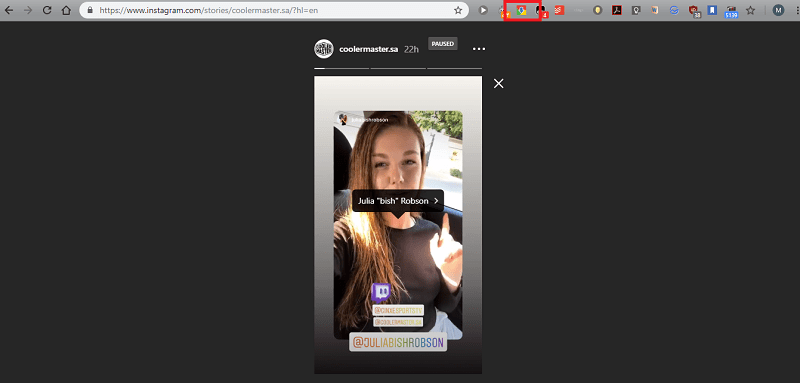800x383 pixels.
Task: View site info via the padlock icon
Action: pyautogui.click(x=91, y=10)
